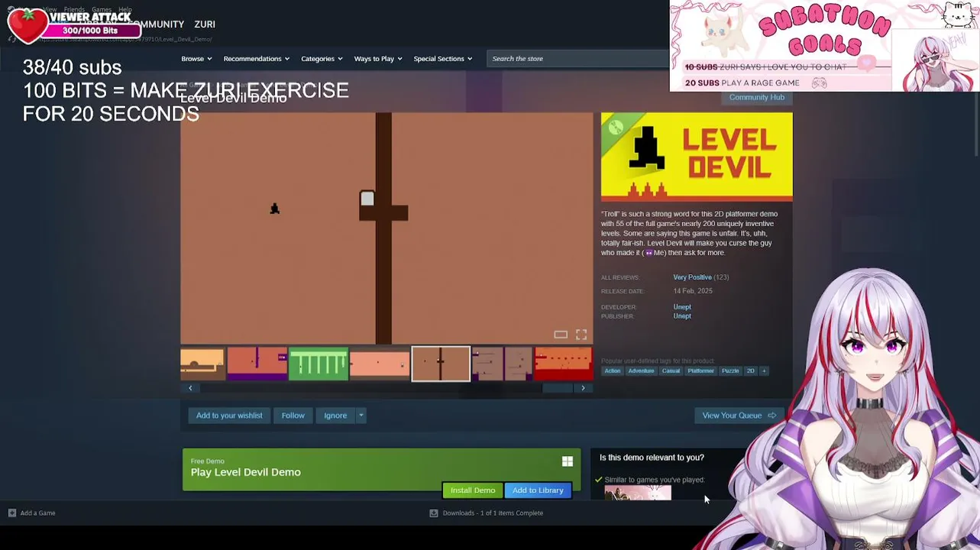
Task: Select the Platformer tag
Action: [700, 371]
